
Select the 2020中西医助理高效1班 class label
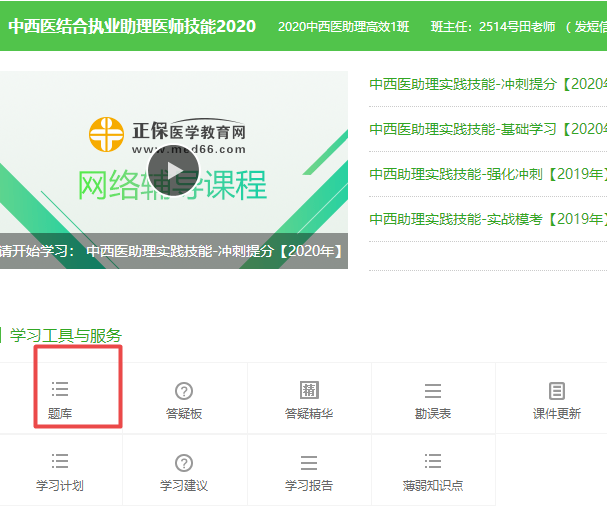tap(347, 26)
